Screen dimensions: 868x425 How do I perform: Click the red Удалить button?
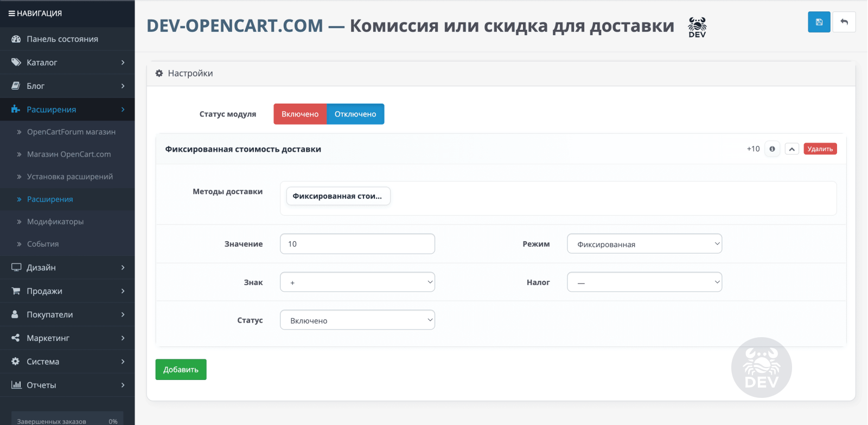[820, 149]
